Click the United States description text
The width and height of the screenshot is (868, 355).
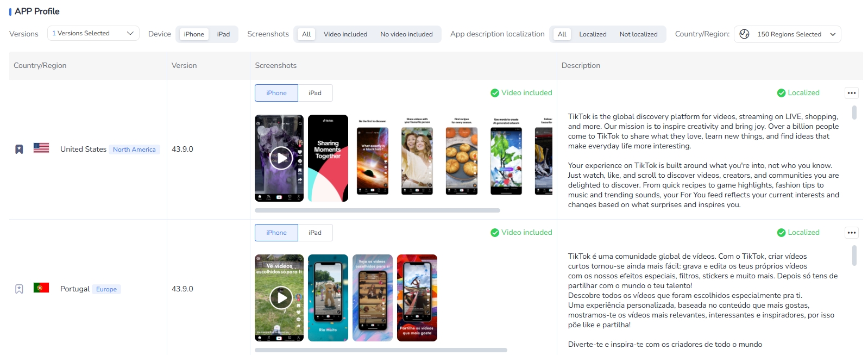(x=703, y=160)
